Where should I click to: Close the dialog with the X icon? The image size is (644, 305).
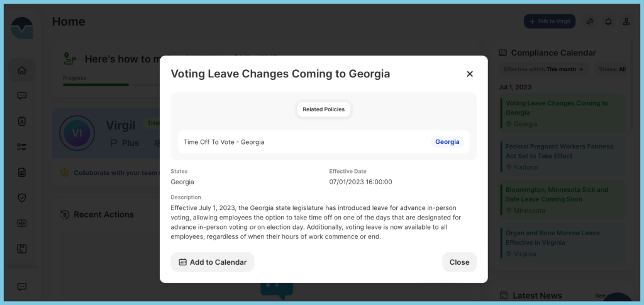[x=470, y=74]
